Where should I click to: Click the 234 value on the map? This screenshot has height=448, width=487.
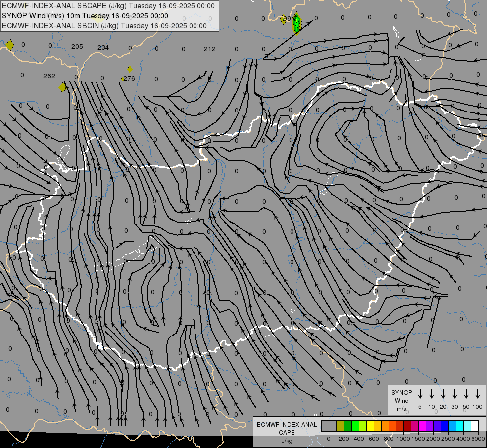[x=103, y=48]
